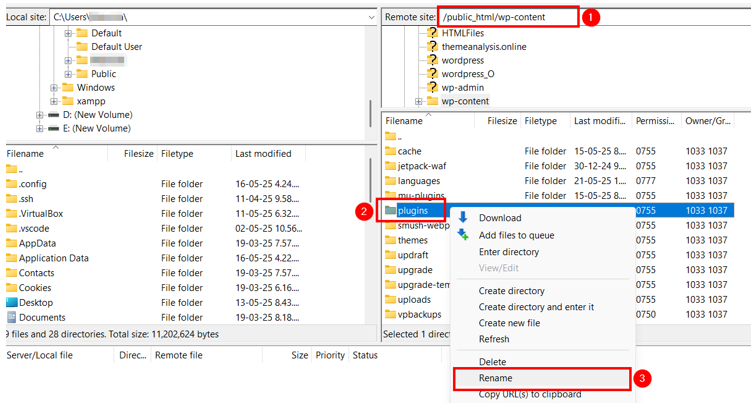Click the .ssh folder icon

tap(11, 199)
